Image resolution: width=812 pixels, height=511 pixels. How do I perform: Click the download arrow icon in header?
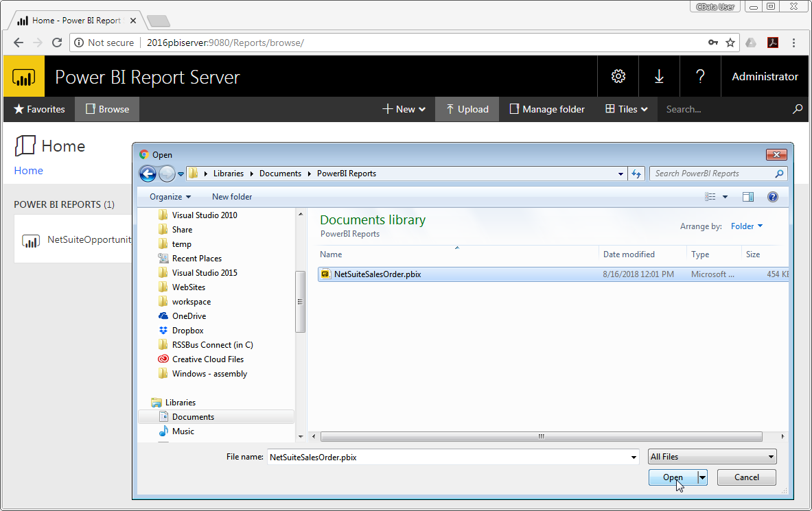(659, 76)
